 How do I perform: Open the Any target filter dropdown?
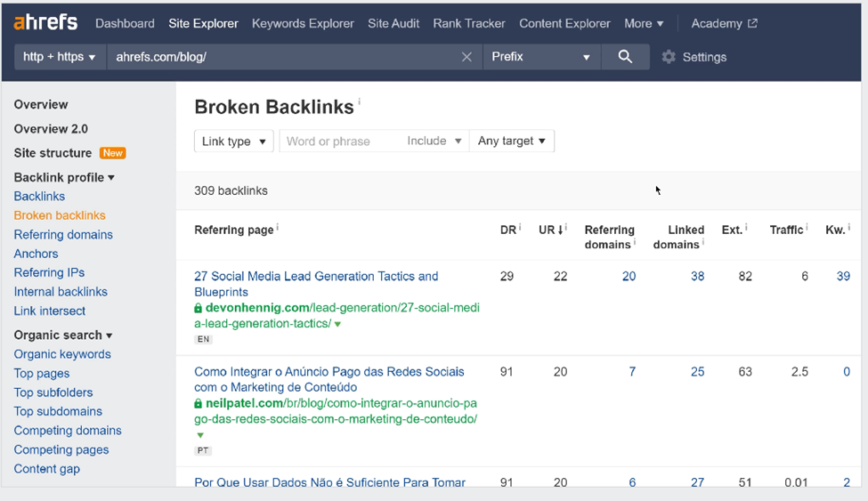click(511, 141)
